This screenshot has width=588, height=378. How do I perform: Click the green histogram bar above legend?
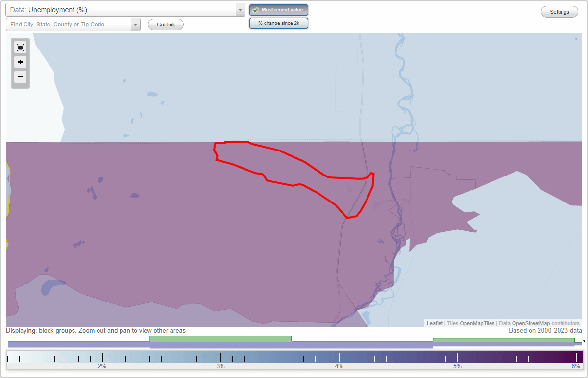pos(220,339)
